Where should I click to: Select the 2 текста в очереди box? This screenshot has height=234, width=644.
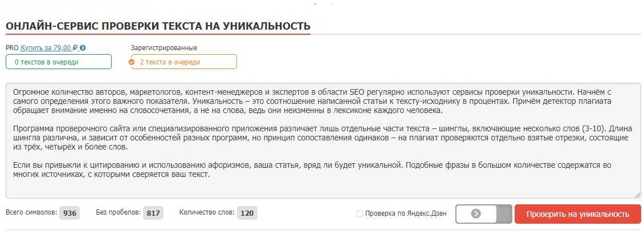click(184, 62)
